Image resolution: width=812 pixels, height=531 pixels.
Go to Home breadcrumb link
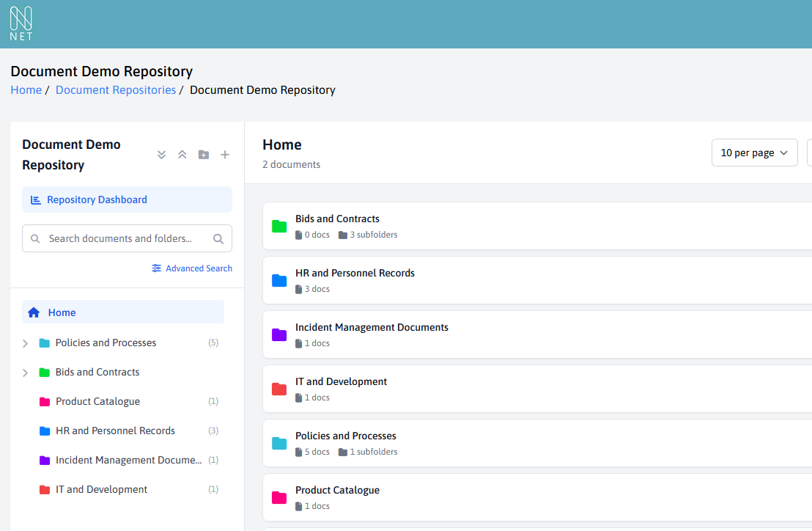pos(26,90)
